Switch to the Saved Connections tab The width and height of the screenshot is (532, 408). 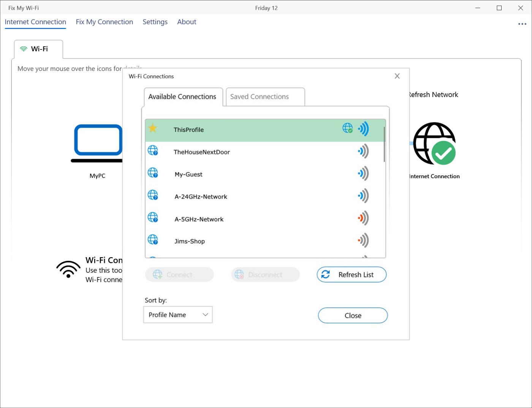[265, 97]
